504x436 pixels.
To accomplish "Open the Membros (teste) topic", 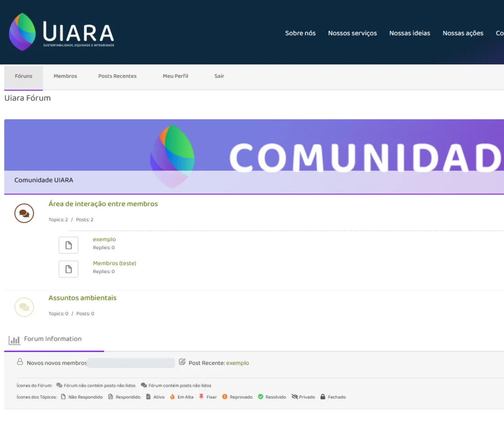I will [115, 263].
